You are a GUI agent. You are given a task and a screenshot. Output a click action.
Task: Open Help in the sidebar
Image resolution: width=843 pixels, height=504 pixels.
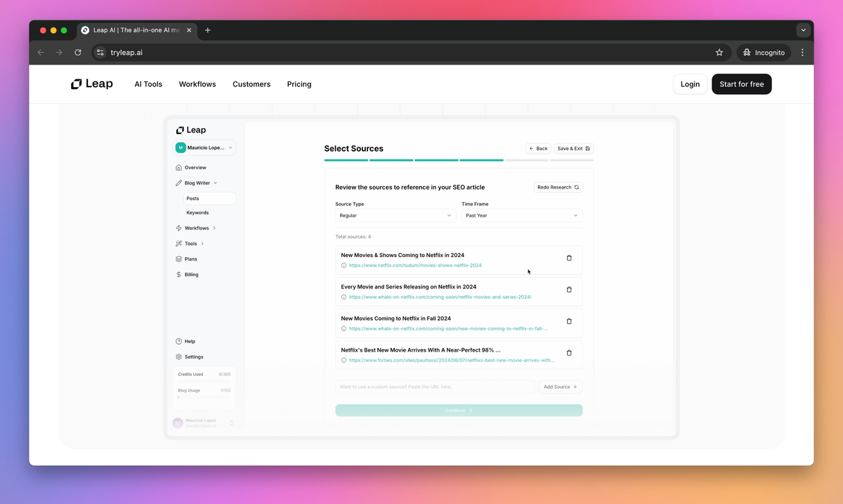click(x=186, y=341)
